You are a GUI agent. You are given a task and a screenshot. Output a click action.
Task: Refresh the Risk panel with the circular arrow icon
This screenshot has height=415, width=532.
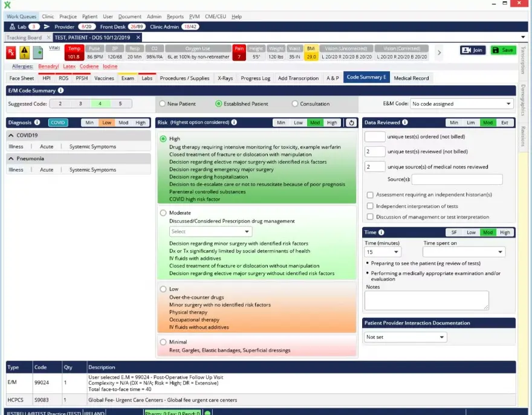click(x=351, y=122)
